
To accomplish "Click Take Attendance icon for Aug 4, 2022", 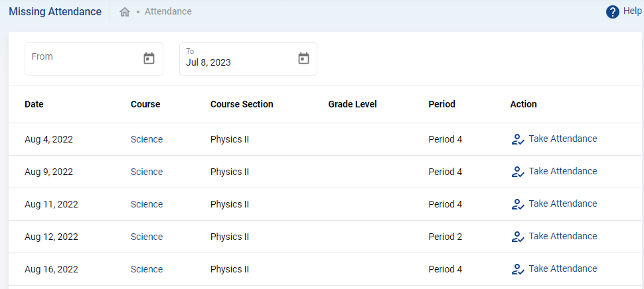I will pos(518,139).
